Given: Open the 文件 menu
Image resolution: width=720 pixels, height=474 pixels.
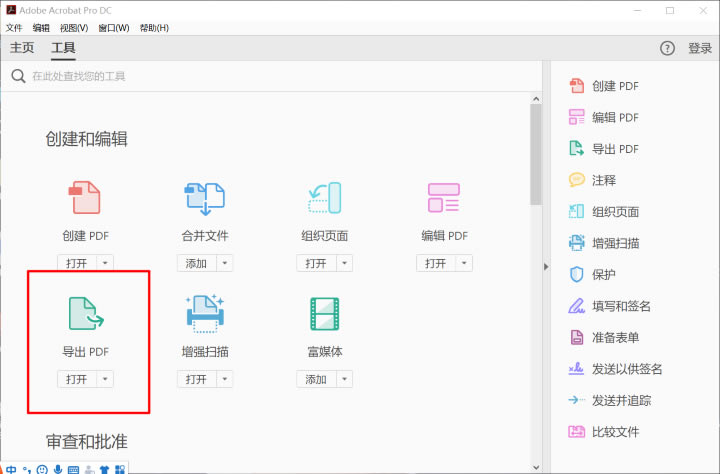Looking at the screenshot, I should 14,28.
